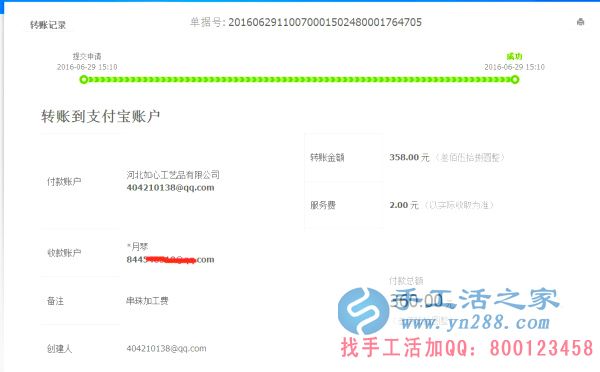Click the 2016-06-29 15:10 timestamp under 成功
Viewport: 600px width, 372px height.
pos(514,67)
